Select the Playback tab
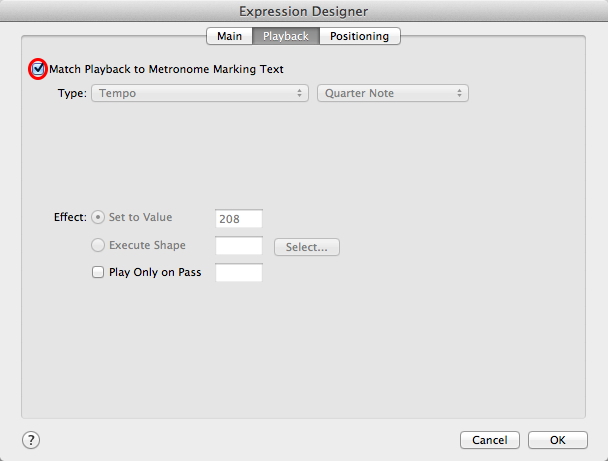The height and width of the screenshot is (461, 608). click(x=286, y=36)
